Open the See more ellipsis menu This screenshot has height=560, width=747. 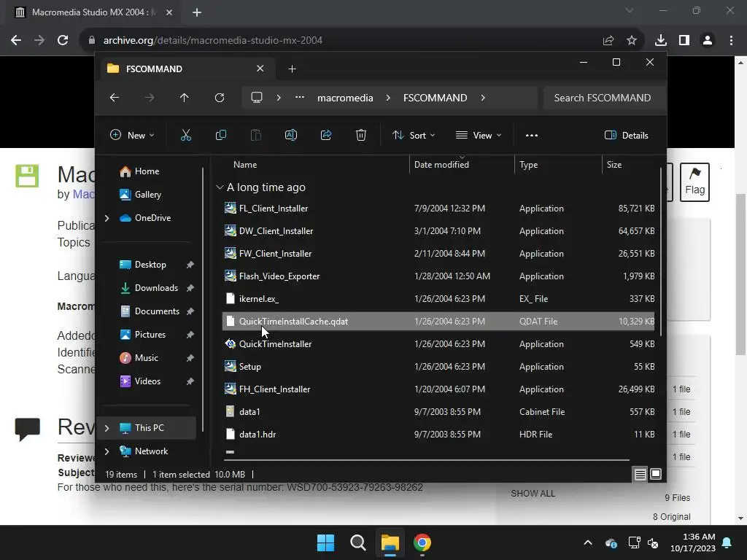532,135
